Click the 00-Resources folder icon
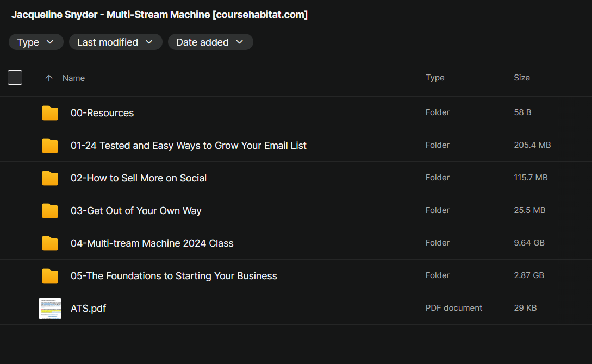Viewport: 592px width, 364px height. pos(50,113)
